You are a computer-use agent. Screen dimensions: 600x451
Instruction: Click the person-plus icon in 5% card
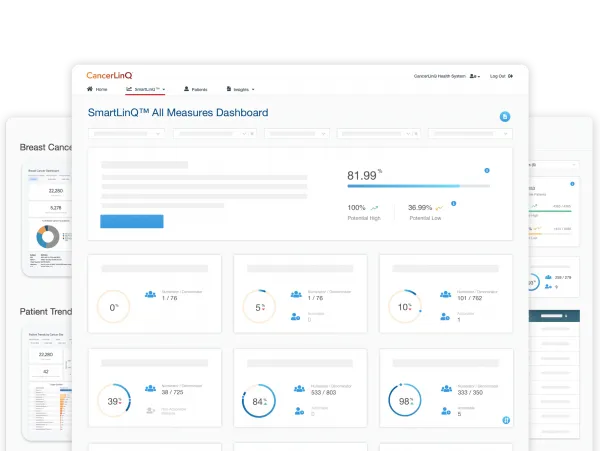(x=295, y=316)
